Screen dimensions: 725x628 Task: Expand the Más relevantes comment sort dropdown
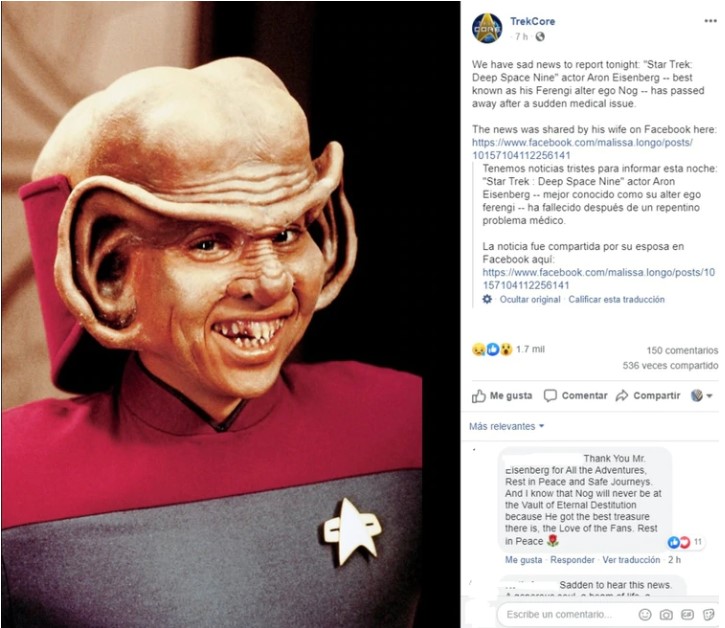point(506,426)
